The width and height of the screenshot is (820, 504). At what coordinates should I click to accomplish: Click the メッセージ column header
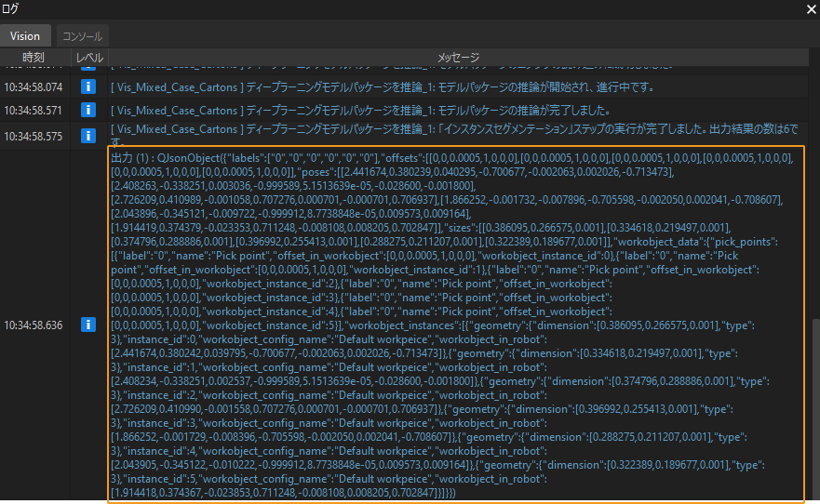(458, 58)
